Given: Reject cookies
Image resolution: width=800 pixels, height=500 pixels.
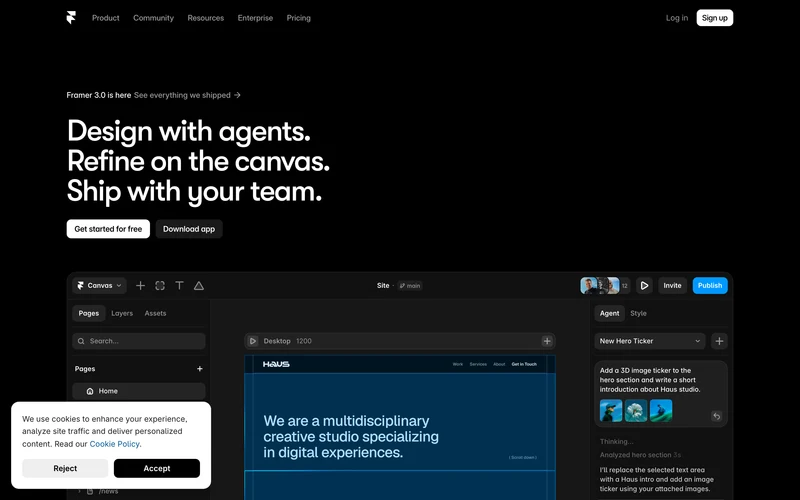Looking at the screenshot, I should pos(65,468).
